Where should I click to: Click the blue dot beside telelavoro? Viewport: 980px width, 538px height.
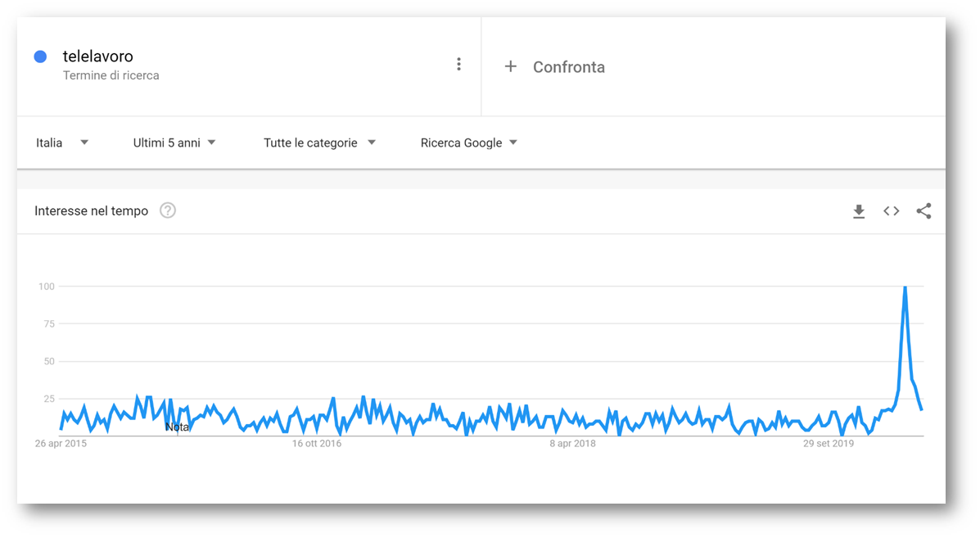41,57
